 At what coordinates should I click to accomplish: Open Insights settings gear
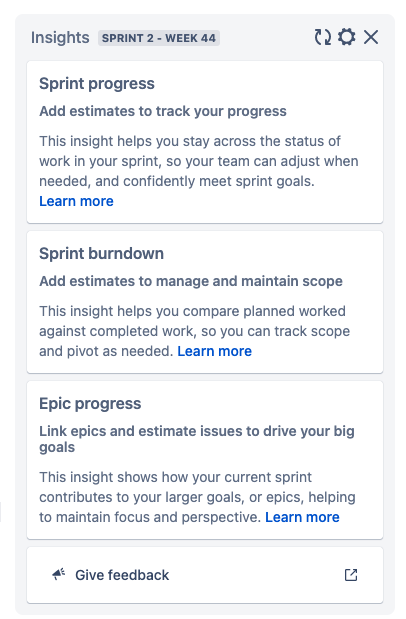point(346,37)
